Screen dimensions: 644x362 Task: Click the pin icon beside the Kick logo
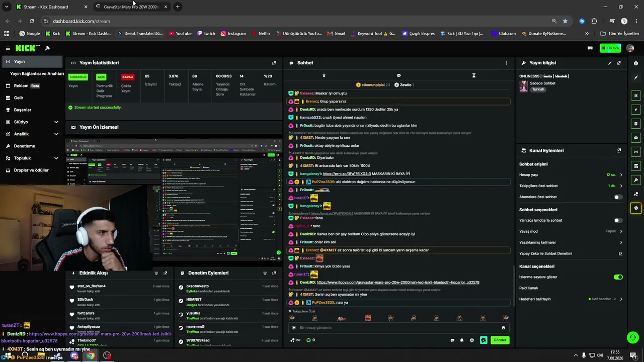click(x=47, y=48)
